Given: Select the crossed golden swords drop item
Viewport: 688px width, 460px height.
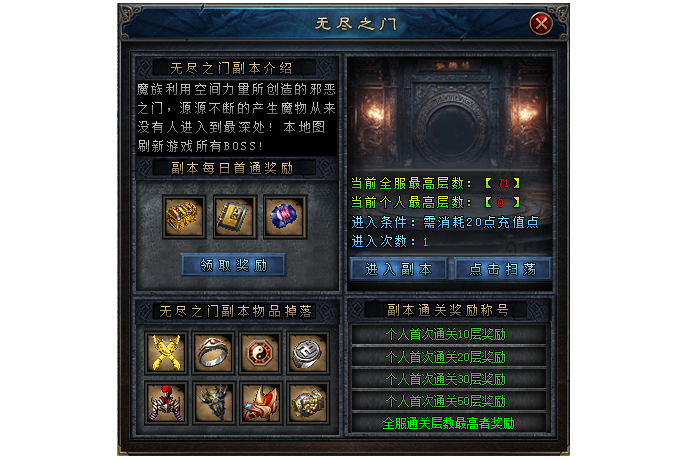Looking at the screenshot, I should [x=166, y=353].
